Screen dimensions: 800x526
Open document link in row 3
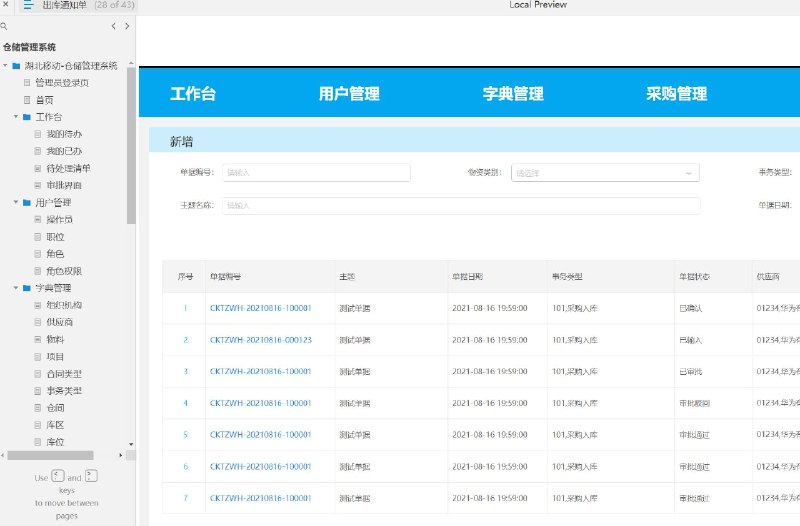click(x=261, y=371)
